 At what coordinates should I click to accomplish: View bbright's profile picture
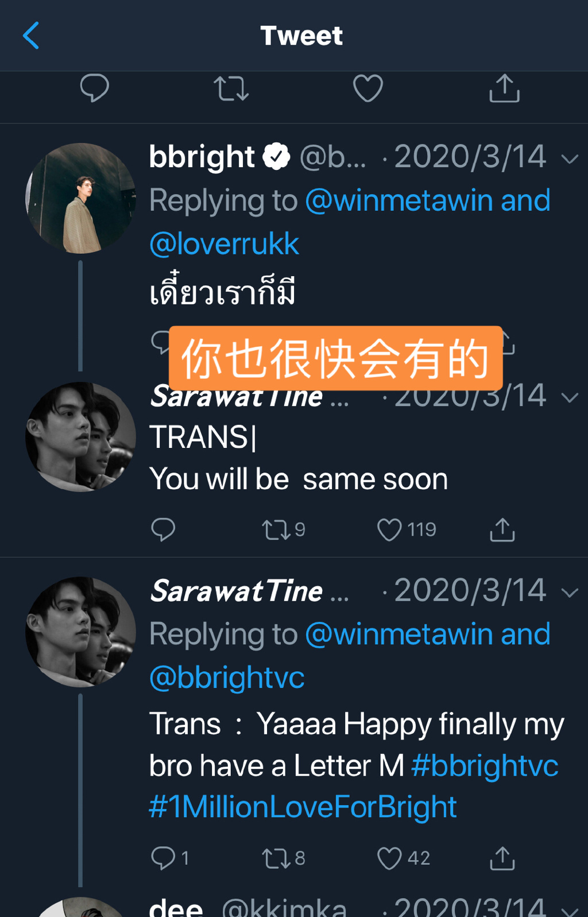pyautogui.click(x=80, y=198)
